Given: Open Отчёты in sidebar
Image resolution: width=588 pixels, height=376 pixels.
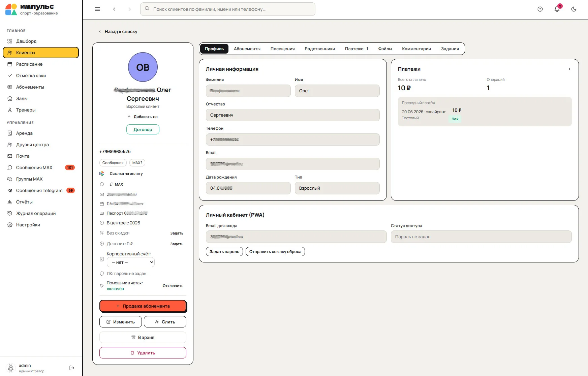Looking at the screenshot, I should (41, 202).
